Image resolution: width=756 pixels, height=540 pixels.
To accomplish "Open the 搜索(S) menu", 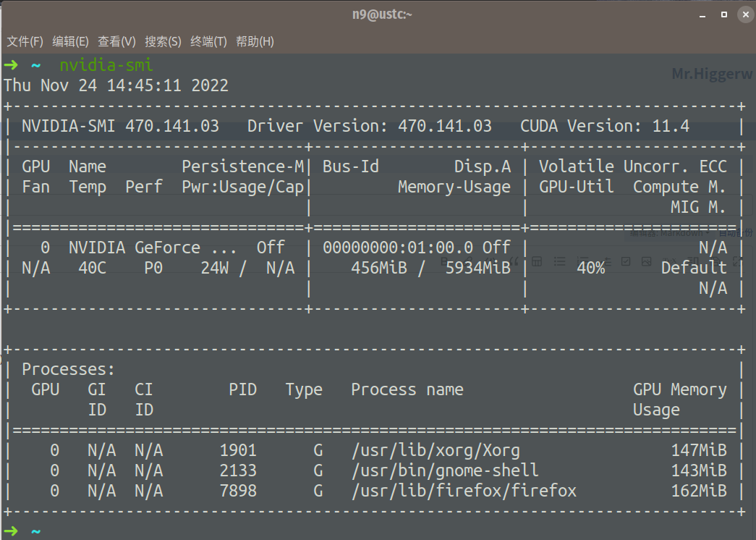I will (163, 42).
